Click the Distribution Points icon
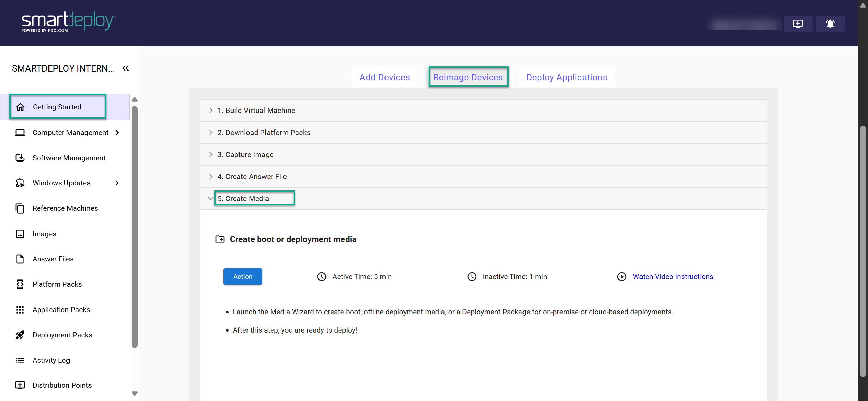The image size is (868, 401). click(20, 385)
